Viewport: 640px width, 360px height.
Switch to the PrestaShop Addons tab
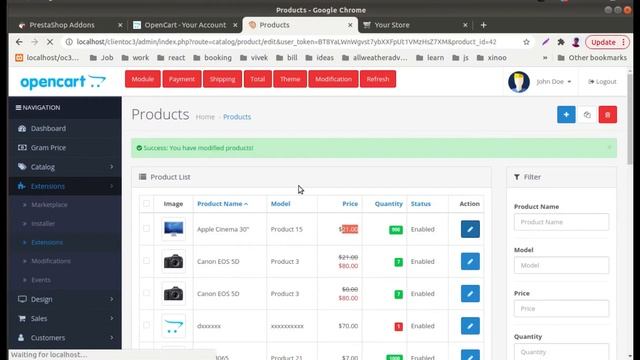[x=61, y=25]
